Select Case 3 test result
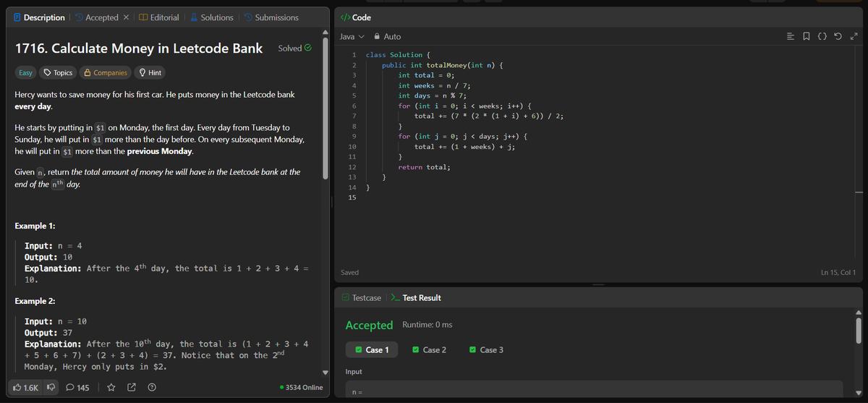Image resolution: width=868 pixels, height=403 pixels. [x=487, y=349]
